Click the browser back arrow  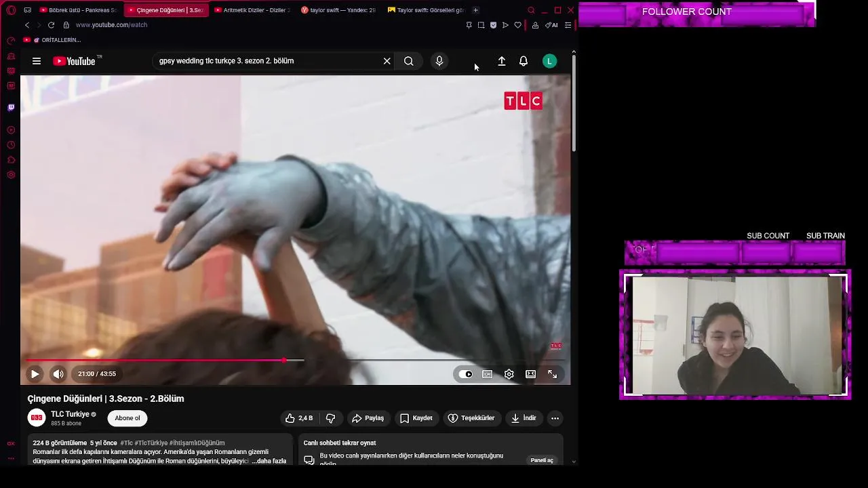[x=27, y=25]
